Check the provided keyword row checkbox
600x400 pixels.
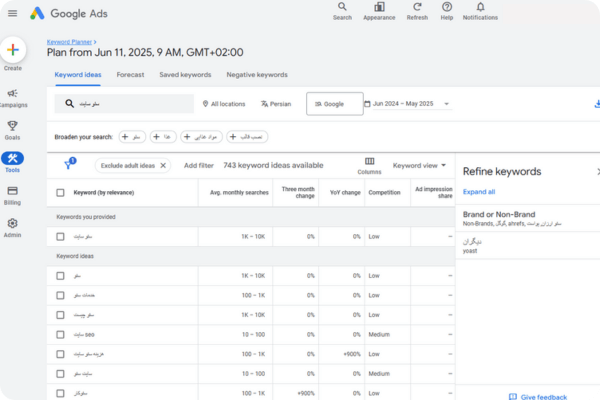coord(60,237)
